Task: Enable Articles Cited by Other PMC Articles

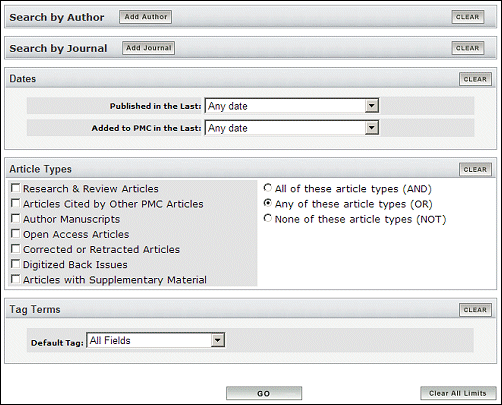Action: pyautogui.click(x=15, y=203)
